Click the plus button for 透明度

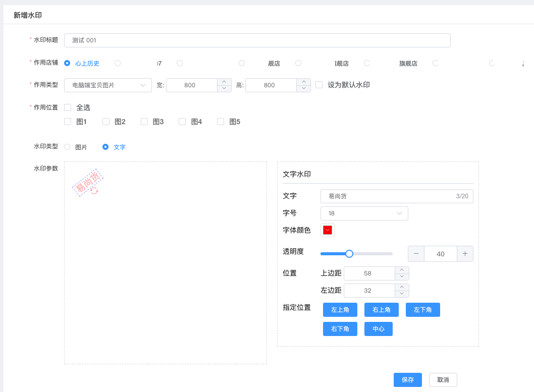pos(465,254)
